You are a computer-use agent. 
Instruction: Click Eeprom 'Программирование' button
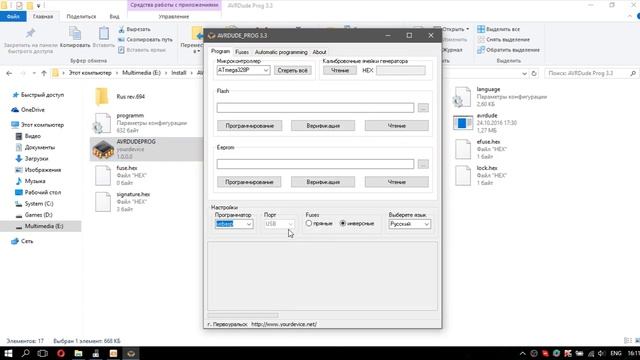(x=249, y=182)
